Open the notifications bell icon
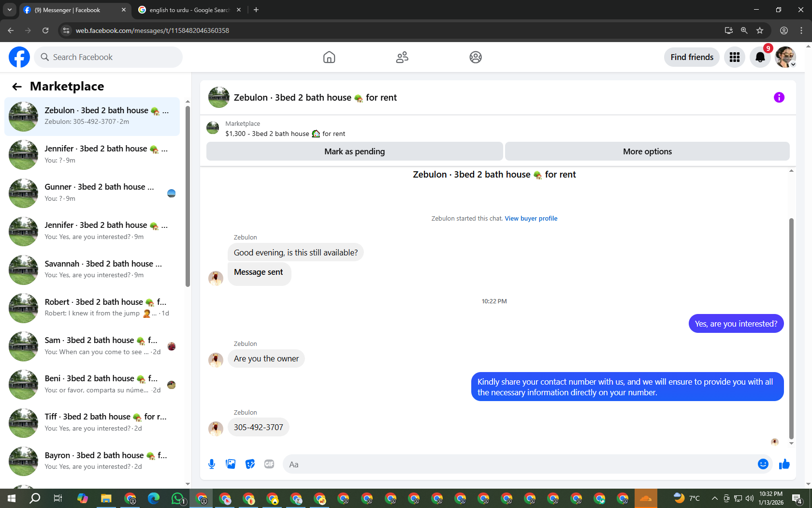Screen dimensions: 812x508 (x=760, y=57)
